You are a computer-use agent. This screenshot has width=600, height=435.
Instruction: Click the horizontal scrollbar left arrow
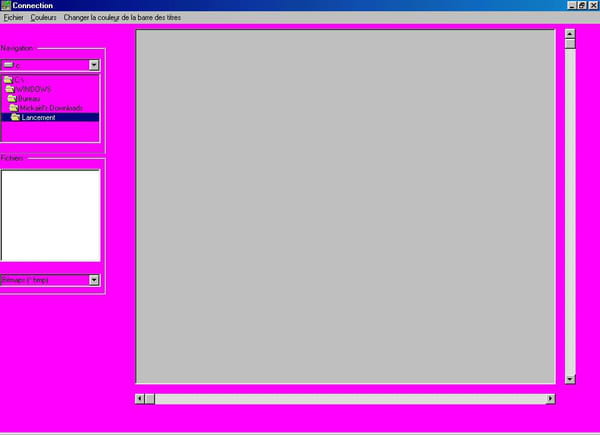[140, 399]
